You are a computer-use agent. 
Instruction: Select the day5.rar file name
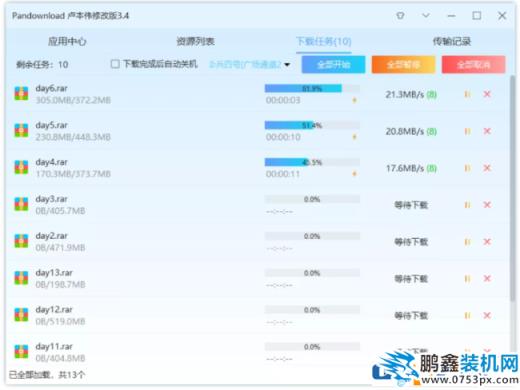click(x=51, y=126)
